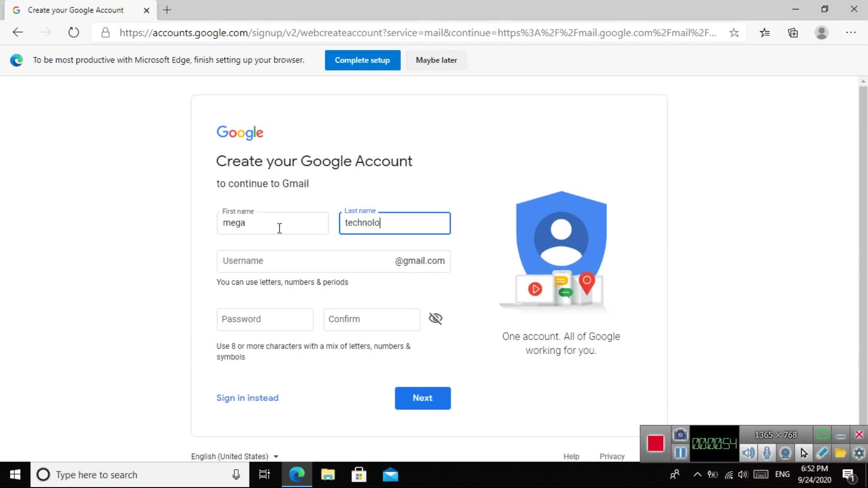The height and width of the screenshot is (488, 868).
Task: Toggle microphone recording in recorder toolbar
Action: click(x=767, y=453)
